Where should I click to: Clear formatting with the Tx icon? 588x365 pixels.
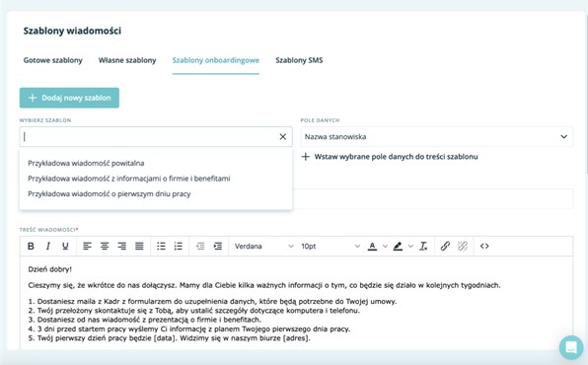click(423, 246)
